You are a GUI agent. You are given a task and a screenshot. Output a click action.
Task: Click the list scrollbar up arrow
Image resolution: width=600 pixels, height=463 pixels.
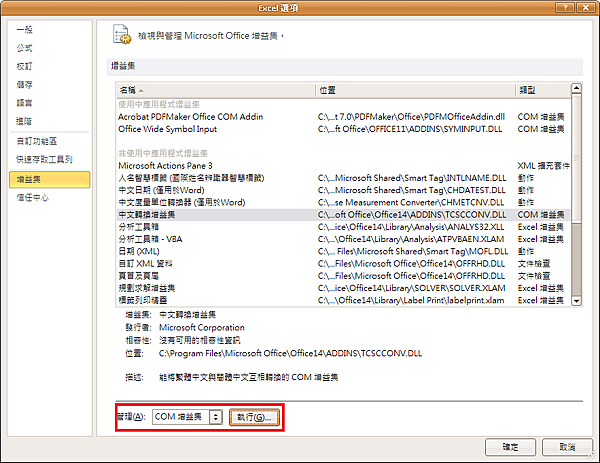click(x=576, y=88)
